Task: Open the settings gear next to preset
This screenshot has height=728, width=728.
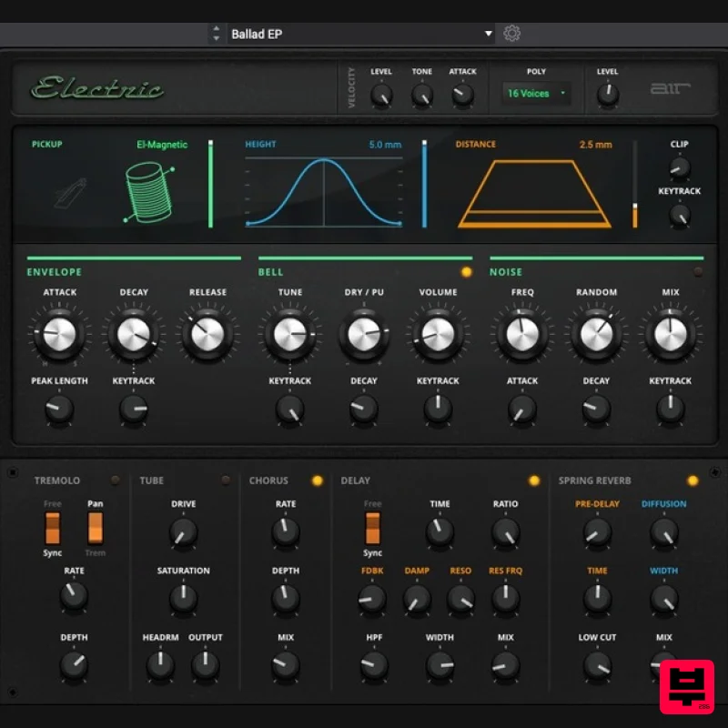Action: (x=511, y=34)
